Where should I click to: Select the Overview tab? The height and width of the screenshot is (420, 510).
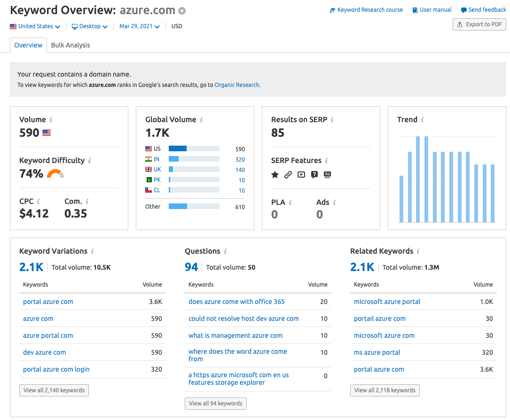28,45
